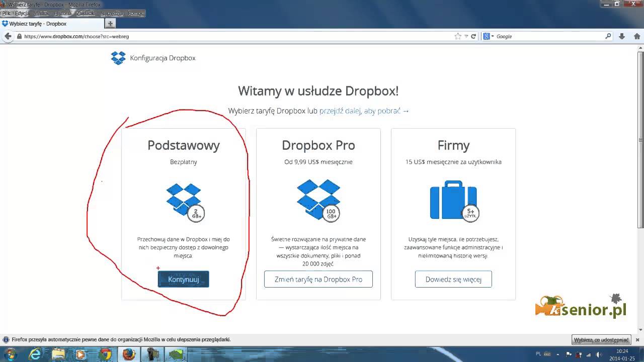Viewport: 644px width, 362px height.
Task: Open the Firefox downloads arrow icon
Action: (622, 36)
